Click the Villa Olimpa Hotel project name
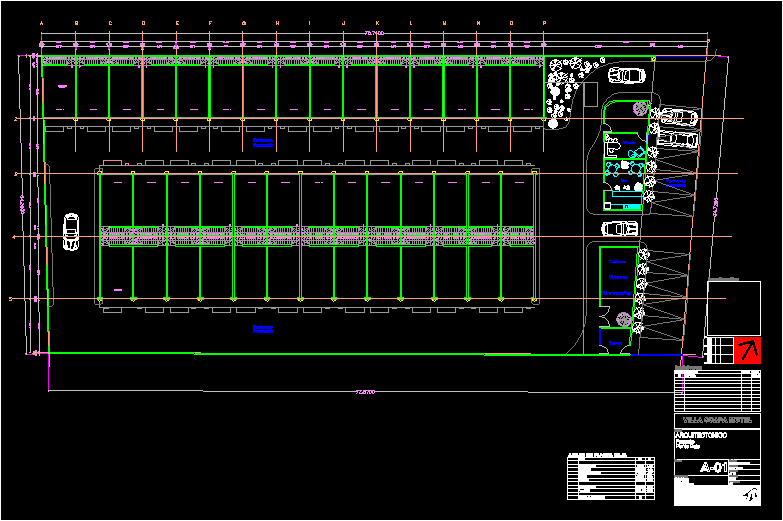This screenshot has width=783, height=521. 717,420
